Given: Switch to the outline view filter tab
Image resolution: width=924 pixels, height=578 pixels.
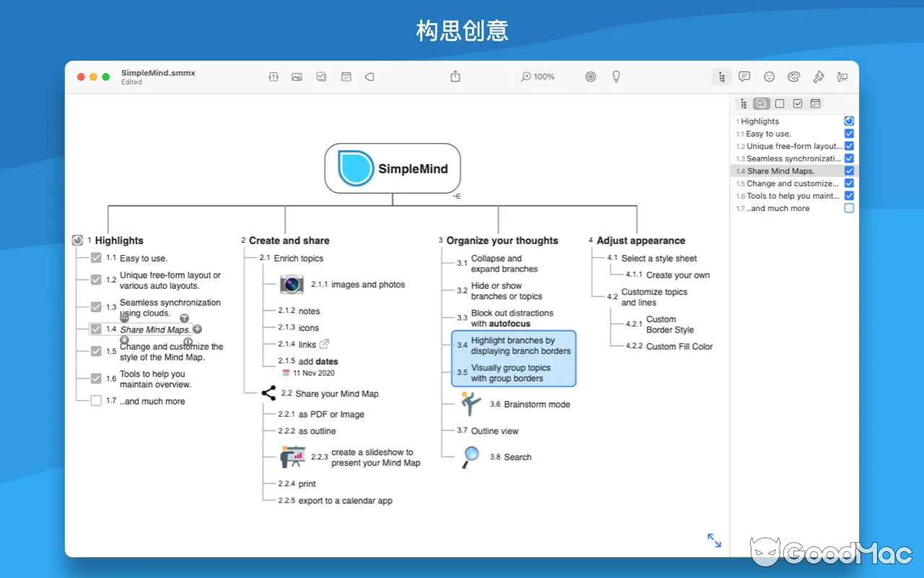Looking at the screenshot, I should 743,103.
